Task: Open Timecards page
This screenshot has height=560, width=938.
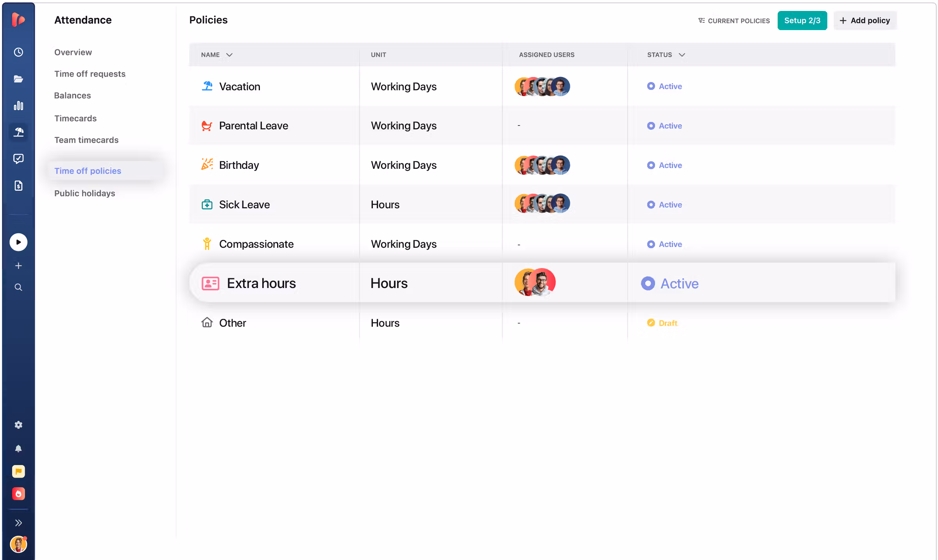Action: (x=75, y=118)
